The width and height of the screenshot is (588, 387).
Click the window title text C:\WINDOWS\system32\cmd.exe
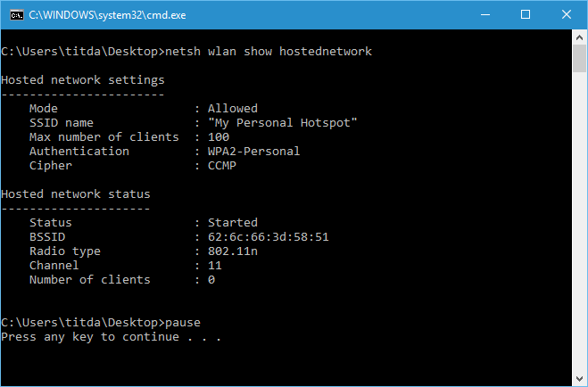(x=107, y=15)
